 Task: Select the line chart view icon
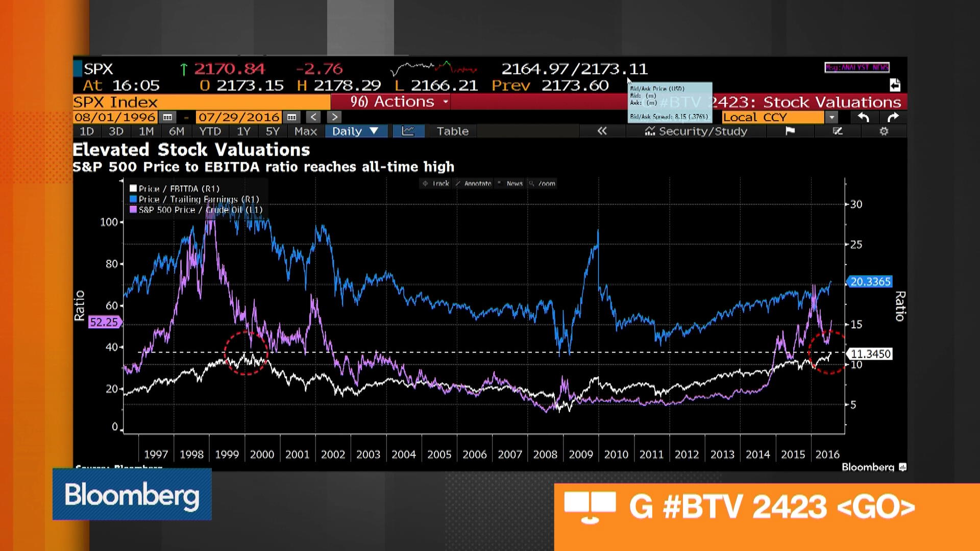pos(408,131)
